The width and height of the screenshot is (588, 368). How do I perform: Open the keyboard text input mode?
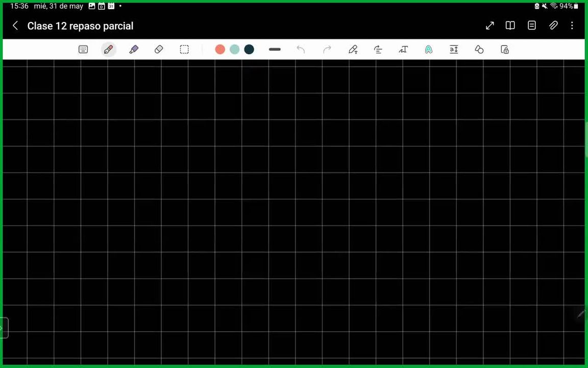(83, 50)
